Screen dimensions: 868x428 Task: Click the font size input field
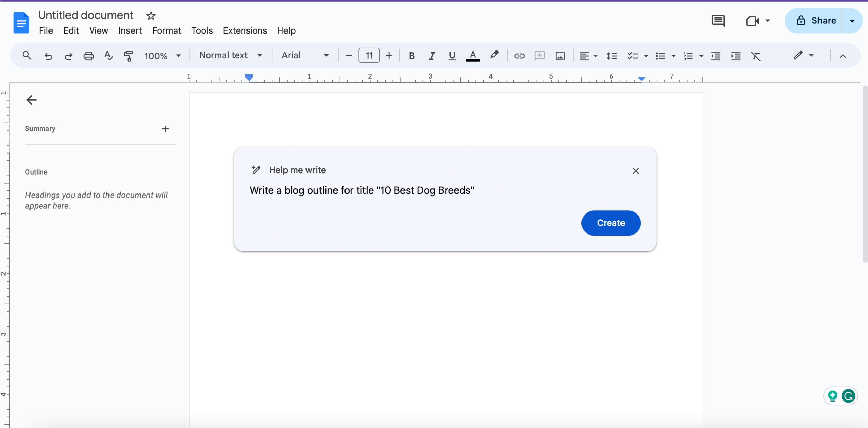coord(369,55)
